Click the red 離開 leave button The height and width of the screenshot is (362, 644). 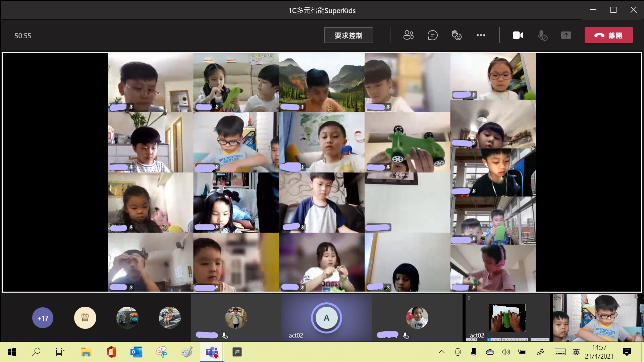click(x=608, y=35)
